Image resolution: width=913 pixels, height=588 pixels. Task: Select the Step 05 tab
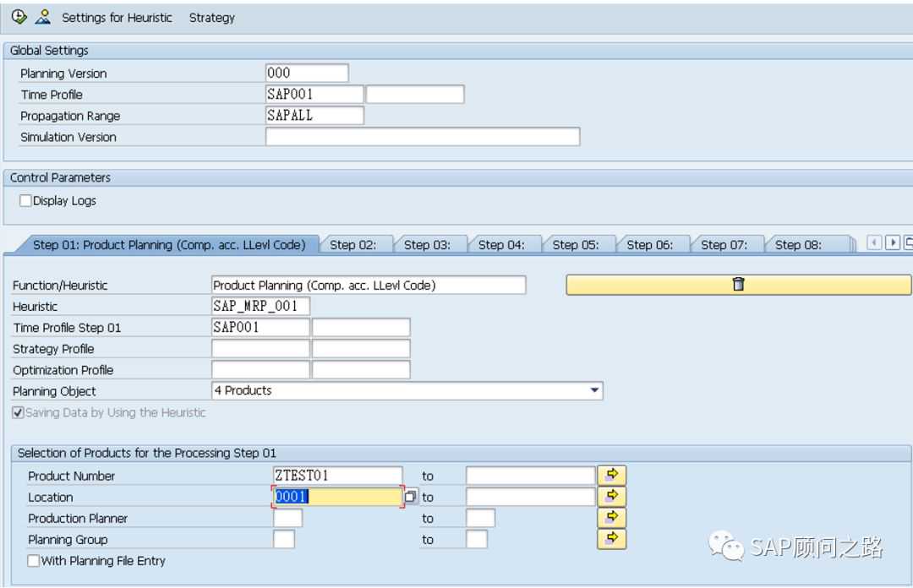576,245
